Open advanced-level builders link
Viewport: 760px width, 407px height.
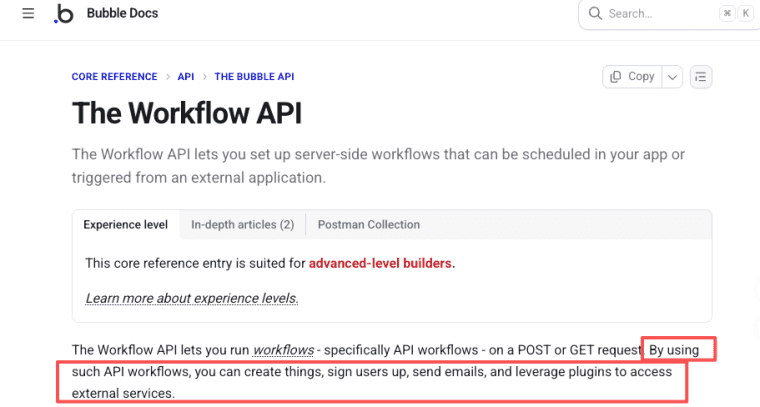click(x=380, y=263)
